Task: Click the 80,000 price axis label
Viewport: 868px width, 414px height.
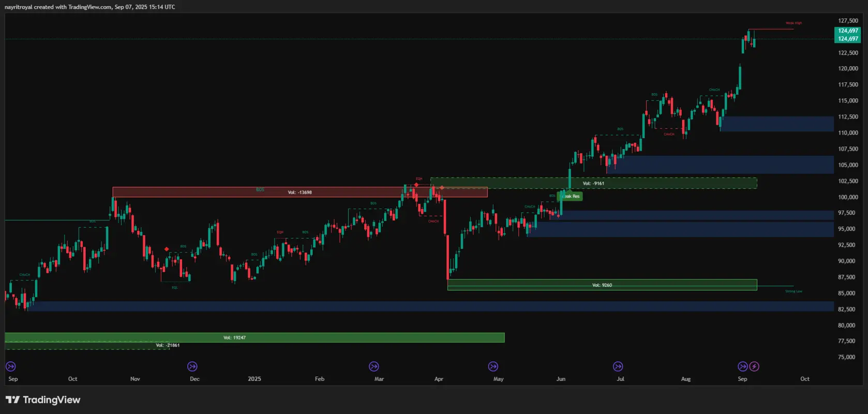Action: point(848,325)
